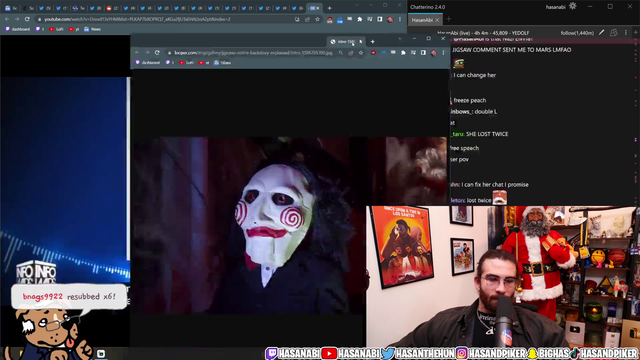Viewport: 640px width, 360px height.
Task: Click the 'I can fix her chat I promise' message
Action: click(495, 184)
